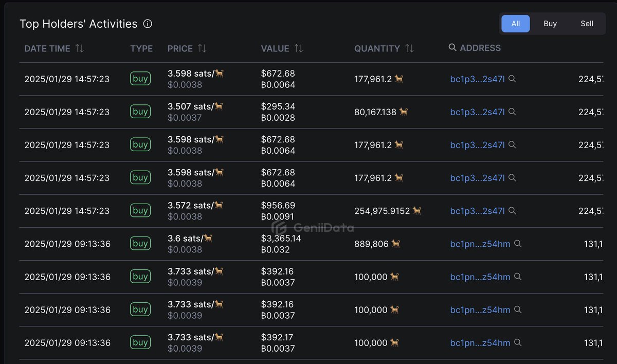Click the $0.0037 USD price under 3.507 sats
Screen dimensions: 617x364
tap(185, 118)
